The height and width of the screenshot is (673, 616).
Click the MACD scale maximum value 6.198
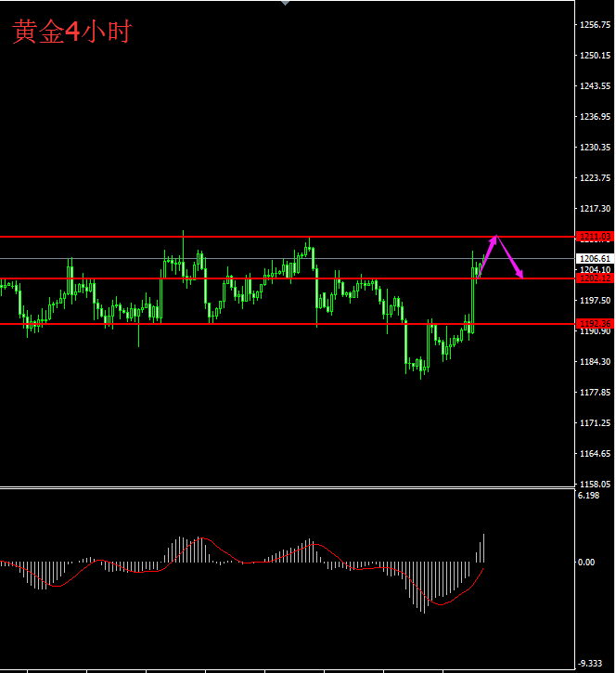tap(588, 496)
